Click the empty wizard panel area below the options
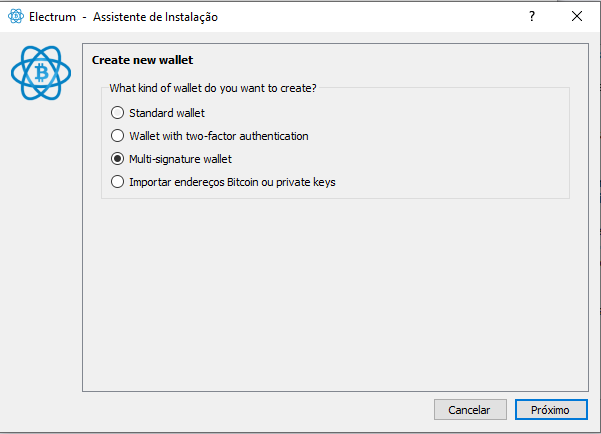This screenshot has height=434, width=601. point(335,295)
